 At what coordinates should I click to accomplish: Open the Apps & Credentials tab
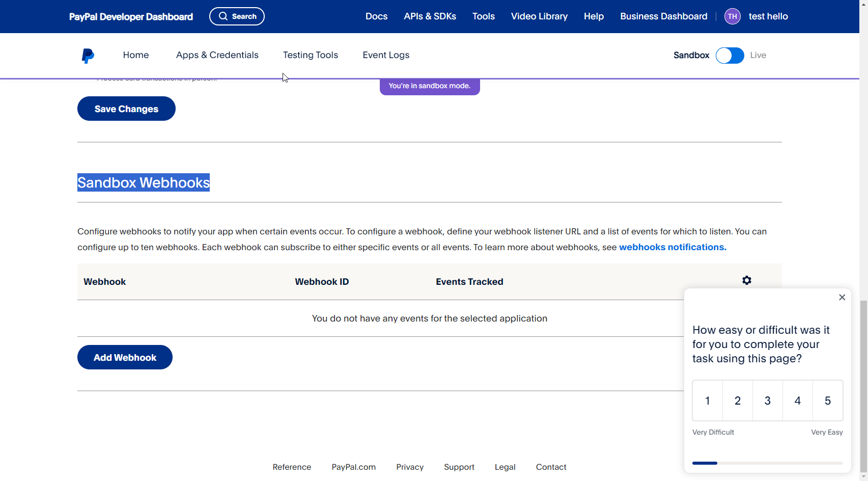coord(217,55)
